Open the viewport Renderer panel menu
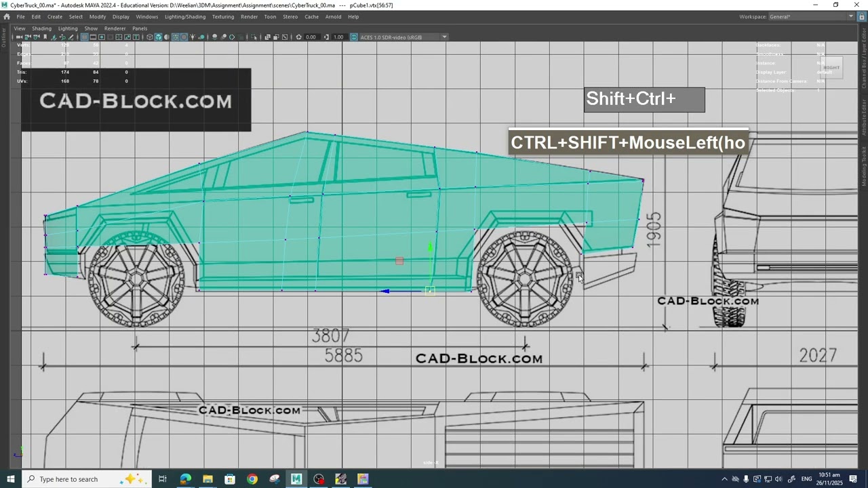 coord(115,28)
